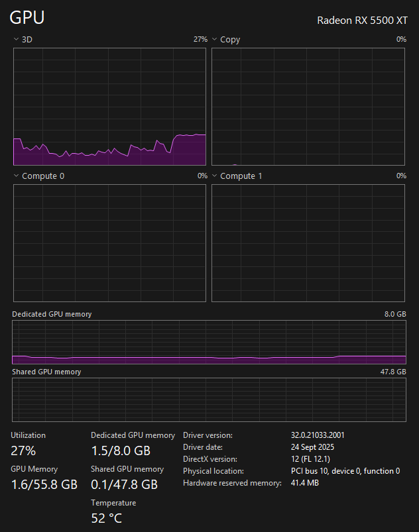Click the 3D utilization graph
419x532 pixels.
pyautogui.click(x=109, y=107)
